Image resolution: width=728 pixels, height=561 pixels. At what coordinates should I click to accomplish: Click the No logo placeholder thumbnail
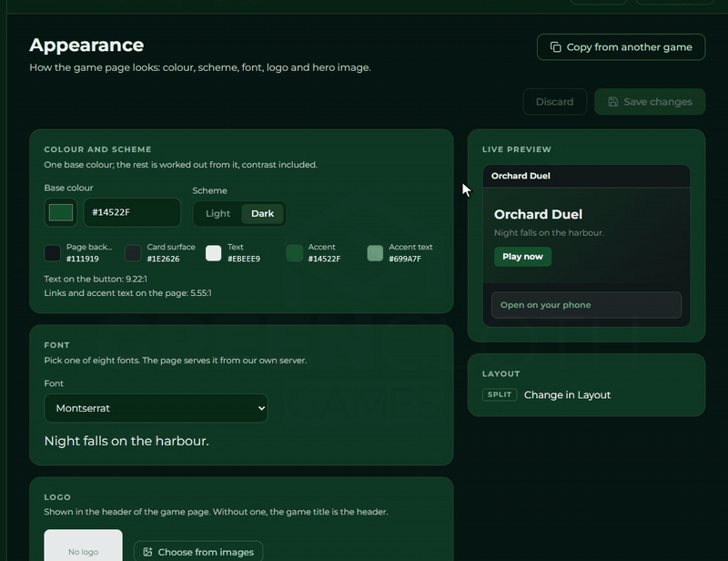pos(83,546)
